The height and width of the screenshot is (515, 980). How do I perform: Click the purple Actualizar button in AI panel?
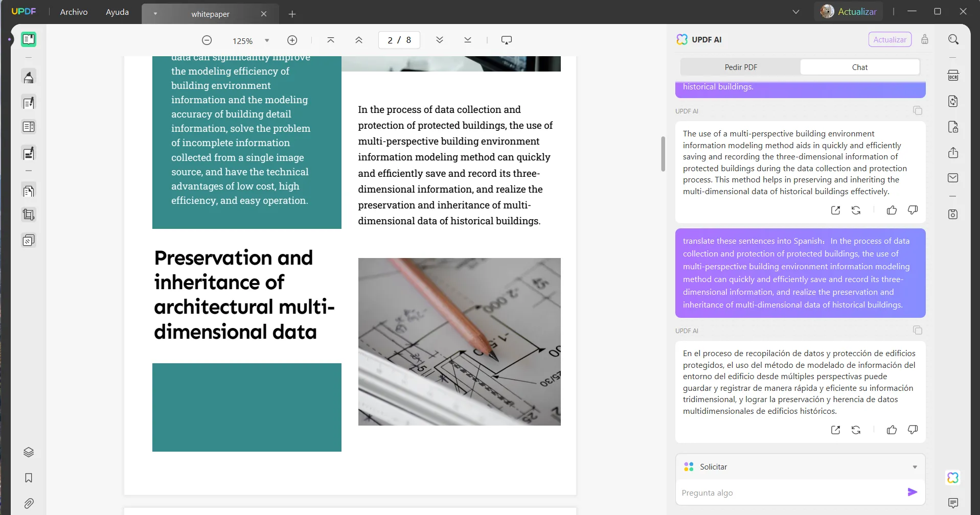[x=890, y=39]
